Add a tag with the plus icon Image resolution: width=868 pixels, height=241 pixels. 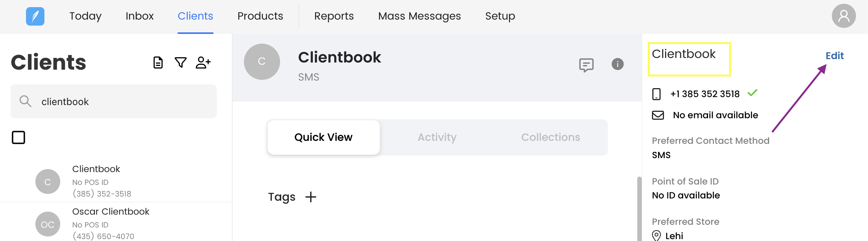[311, 197]
